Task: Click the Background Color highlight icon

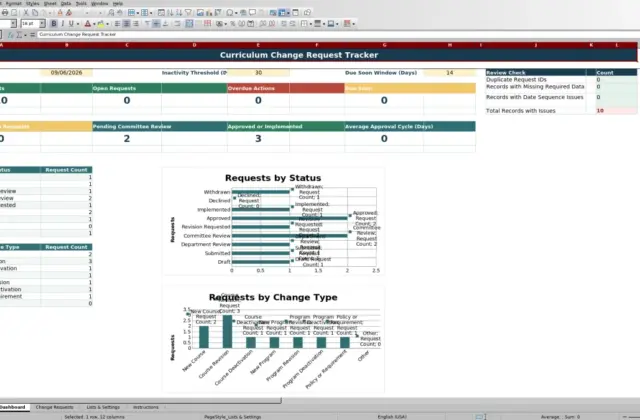Action: coord(100,24)
